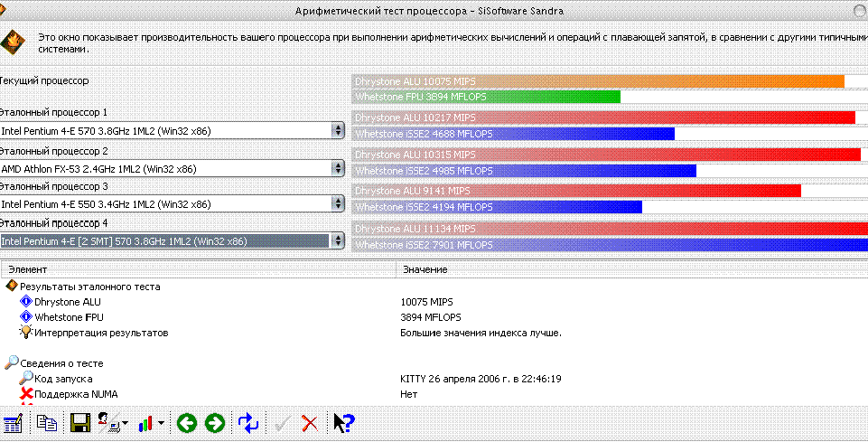Open the reference processor 1 dropdown arrows
The width and height of the screenshot is (868, 442).
coord(337,131)
